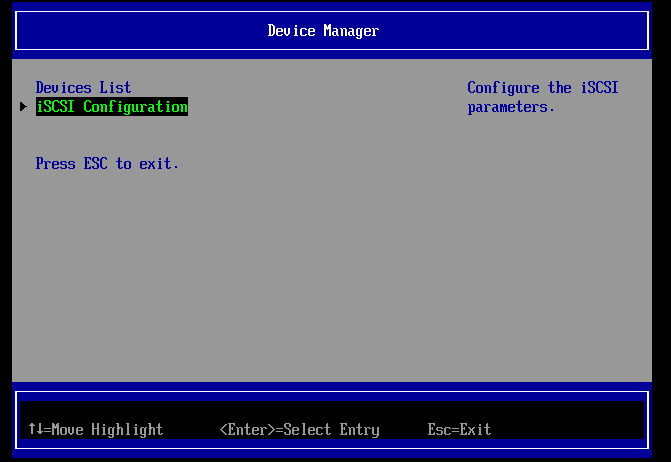
Task: Select the Devices List menu entry
Action: (x=83, y=88)
